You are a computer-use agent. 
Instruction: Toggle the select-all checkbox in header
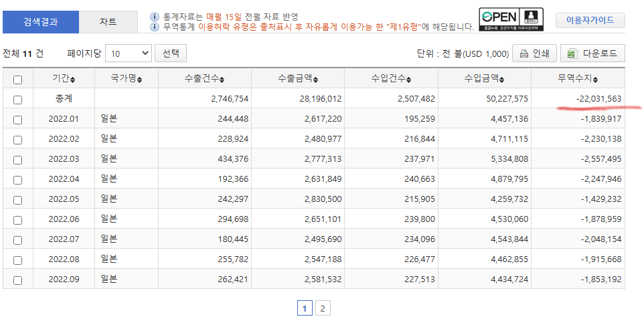[x=18, y=80]
